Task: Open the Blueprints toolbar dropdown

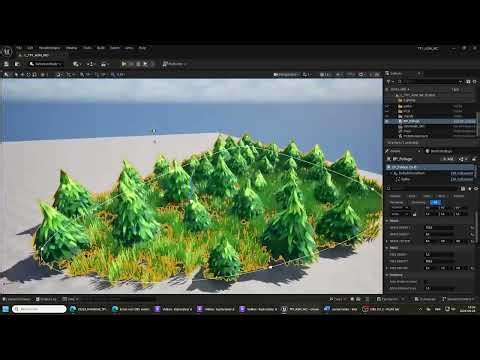Action: (91, 64)
